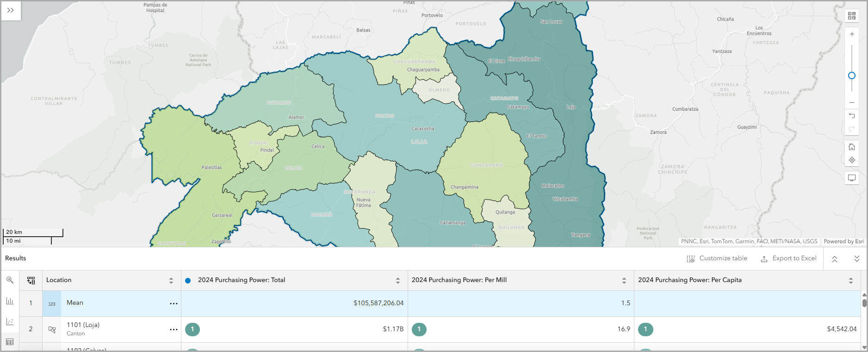Viewport: 868px width, 352px height.
Task: Click the map zoom slider handle
Action: (852, 75)
